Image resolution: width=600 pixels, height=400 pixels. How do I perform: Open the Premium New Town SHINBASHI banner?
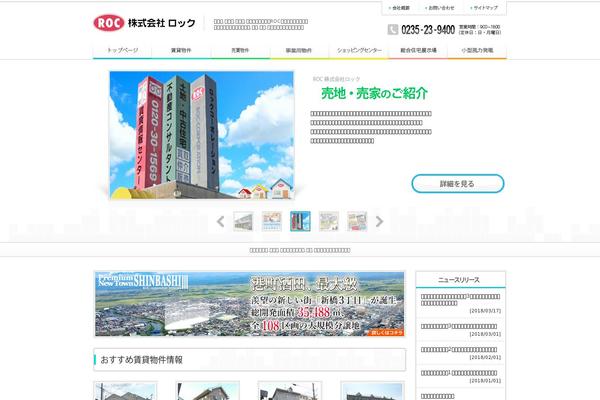click(x=249, y=304)
